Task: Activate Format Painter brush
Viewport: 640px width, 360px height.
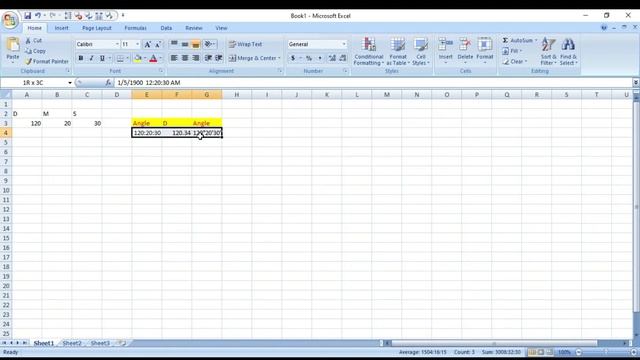Action: click(47, 61)
